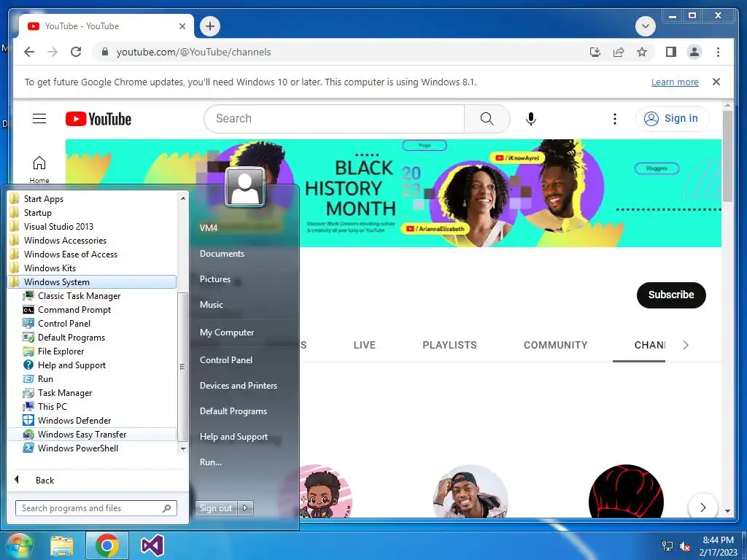747x560 pixels.
Task: Open a new Chrome tab
Action: point(210,26)
